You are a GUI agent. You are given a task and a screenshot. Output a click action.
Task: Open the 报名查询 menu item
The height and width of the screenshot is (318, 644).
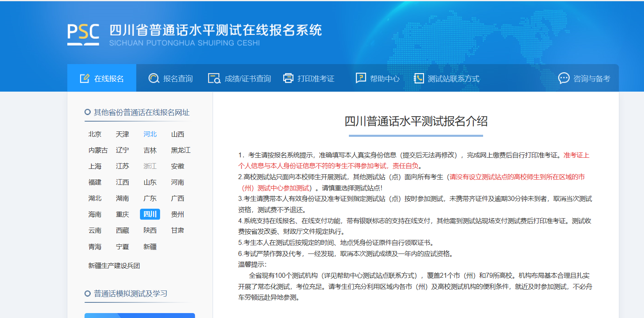point(171,78)
